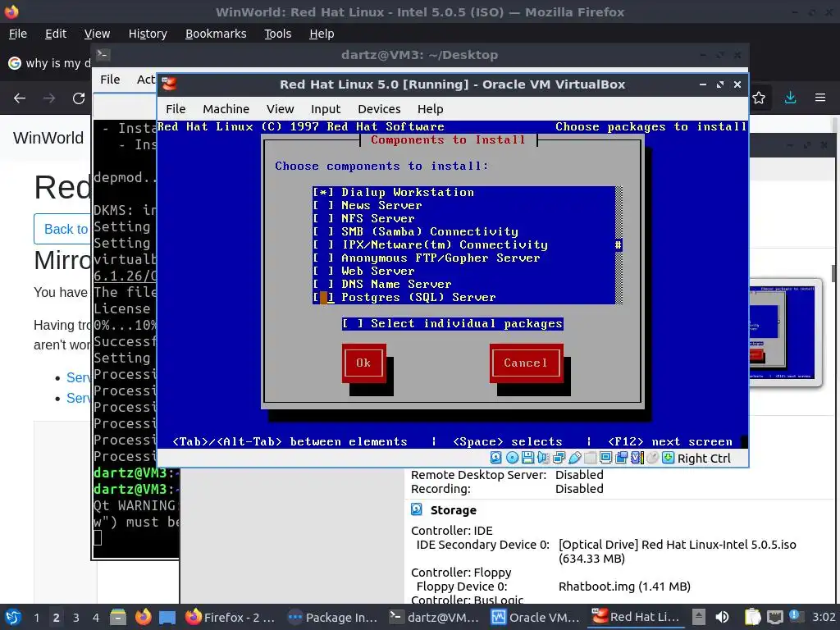
Task: Toggle Web Server checkbox
Action: [x=323, y=271]
